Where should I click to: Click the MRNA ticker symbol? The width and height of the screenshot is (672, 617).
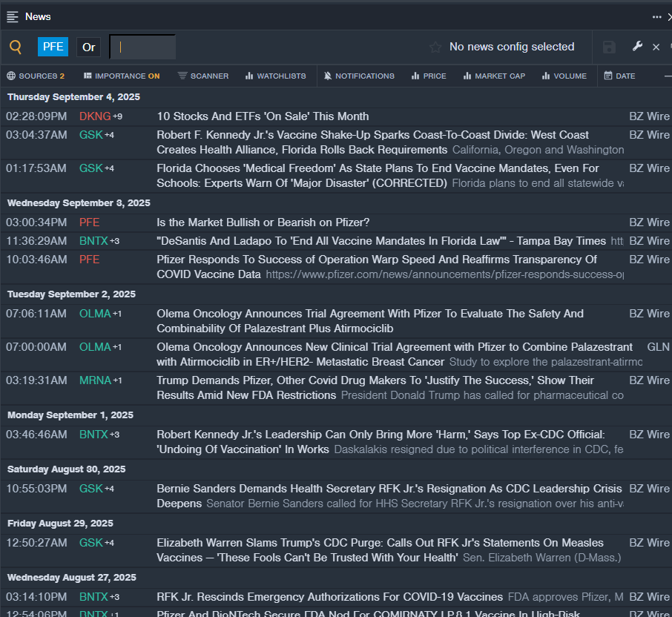[95, 380]
